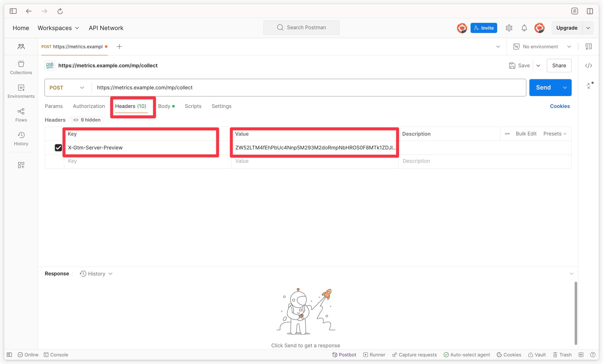Toggle the left sidebar panel icon
603x364 pixels.
13,11
